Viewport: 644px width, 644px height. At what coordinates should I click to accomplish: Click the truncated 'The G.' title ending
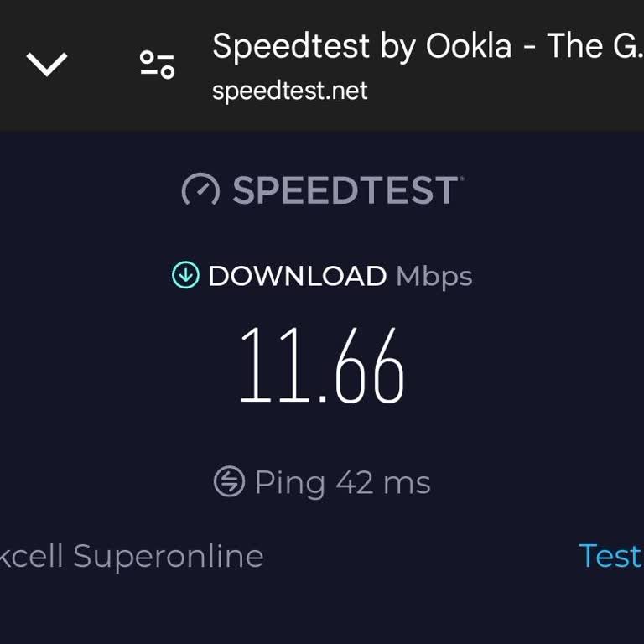594,46
